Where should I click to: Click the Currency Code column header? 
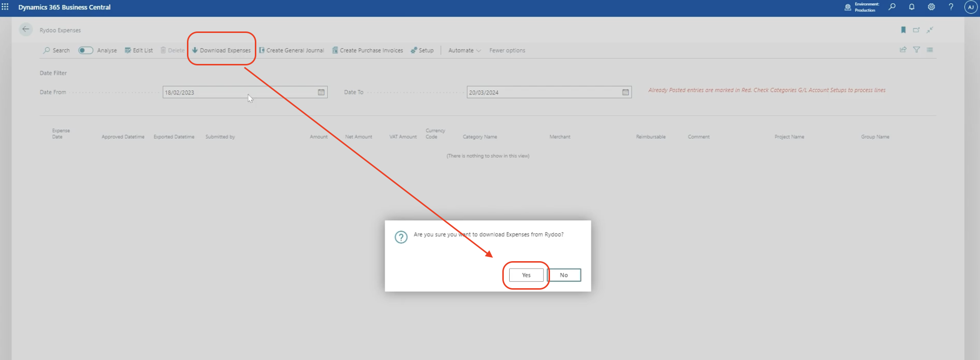pyautogui.click(x=435, y=134)
